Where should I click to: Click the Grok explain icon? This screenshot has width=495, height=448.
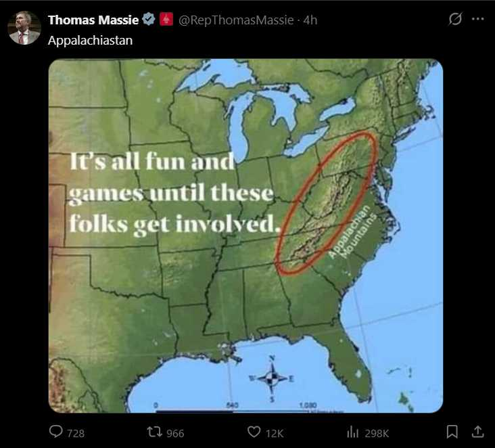pyautogui.click(x=455, y=20)
